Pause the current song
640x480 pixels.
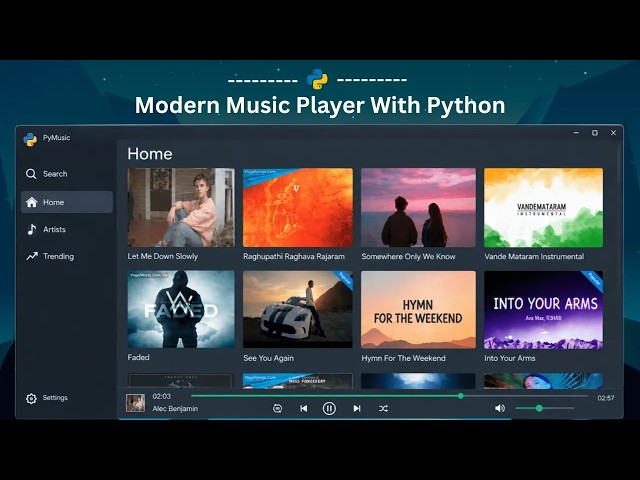click(x=329, y=408)
